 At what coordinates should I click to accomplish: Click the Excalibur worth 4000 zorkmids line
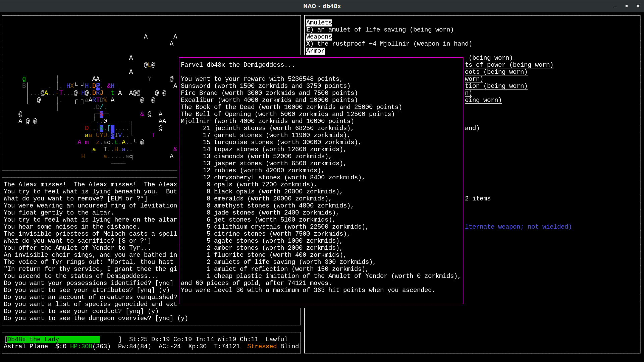[269, 100]
